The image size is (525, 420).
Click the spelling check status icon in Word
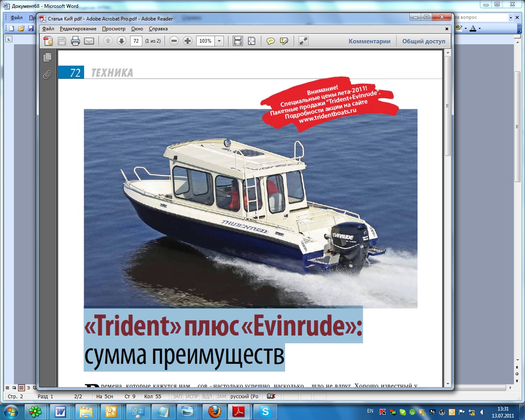coord(271,396)
